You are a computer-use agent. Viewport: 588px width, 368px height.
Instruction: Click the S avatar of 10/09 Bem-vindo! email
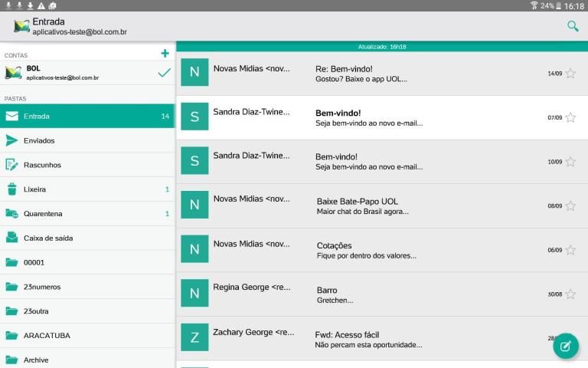194,160
